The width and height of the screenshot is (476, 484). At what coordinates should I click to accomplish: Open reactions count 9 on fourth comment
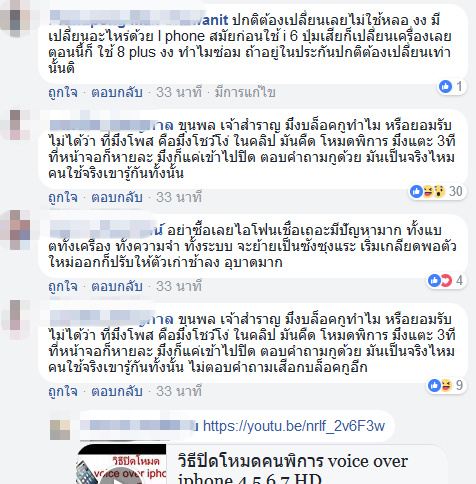[x=446, y=385]
